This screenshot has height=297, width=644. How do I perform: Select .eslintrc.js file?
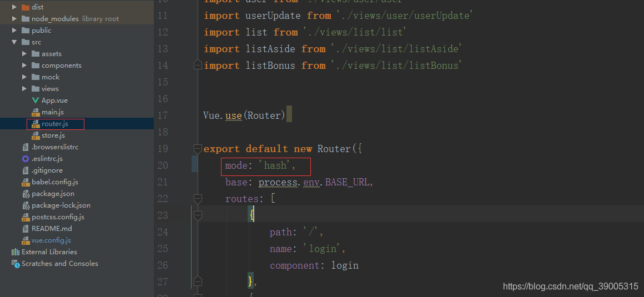click(x=47, y=159)
